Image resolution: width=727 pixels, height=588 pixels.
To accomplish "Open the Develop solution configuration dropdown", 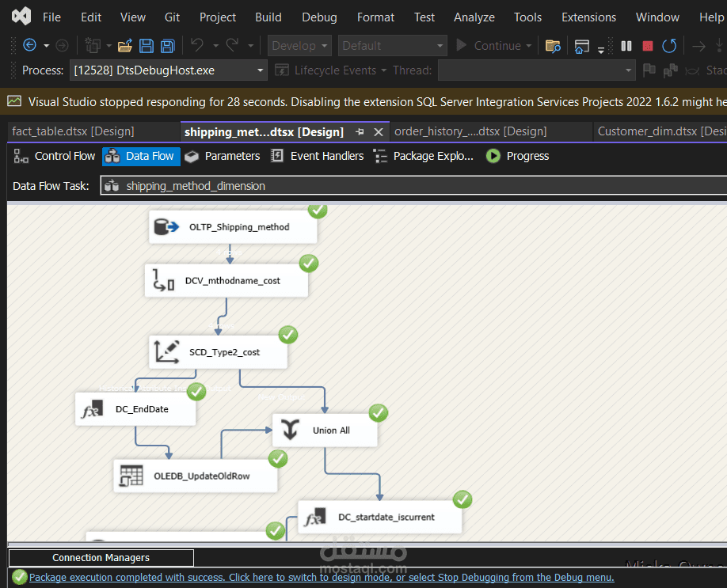I will pos(299,46).
